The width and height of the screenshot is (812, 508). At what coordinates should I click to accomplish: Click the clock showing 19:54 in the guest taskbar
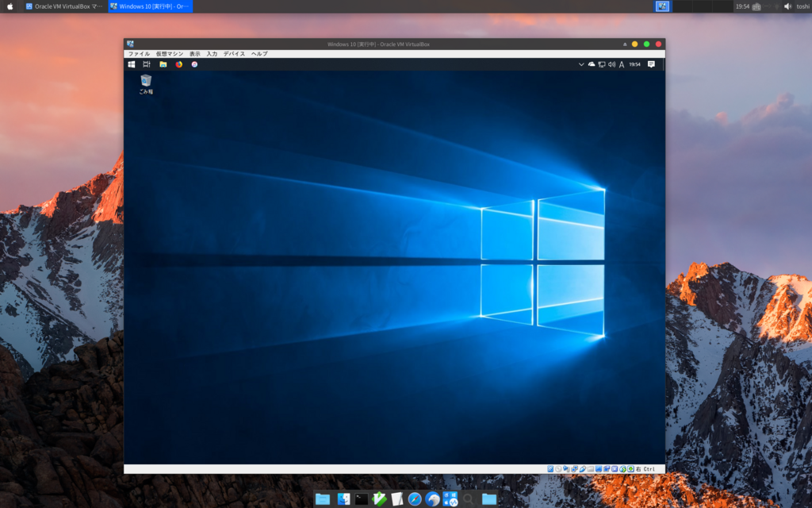tap(635, 64)
